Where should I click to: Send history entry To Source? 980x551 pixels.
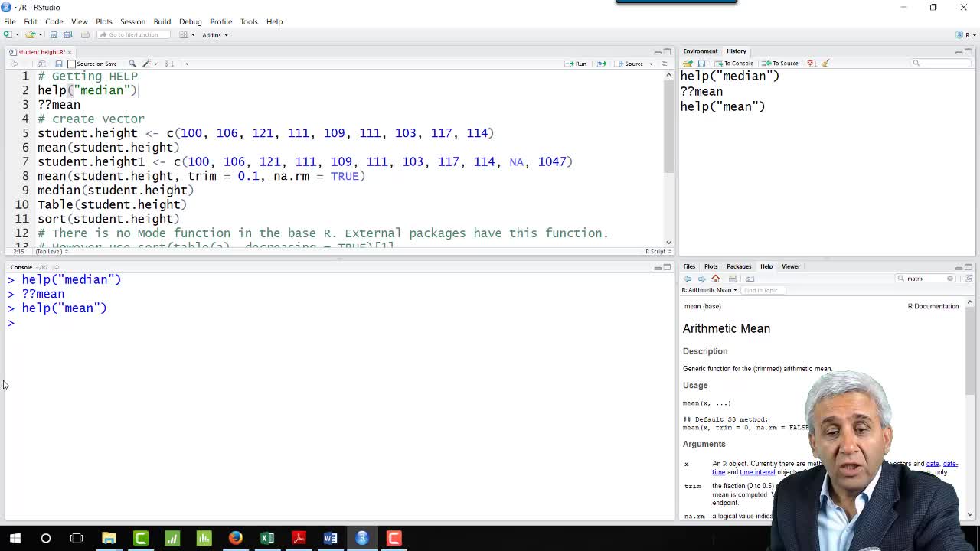pos(780,63)
